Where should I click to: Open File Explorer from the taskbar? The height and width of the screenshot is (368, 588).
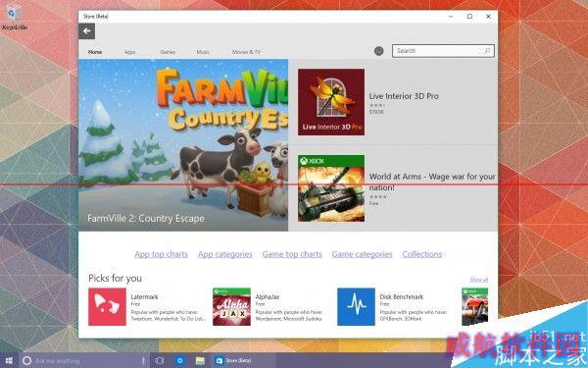click(200, 361)
